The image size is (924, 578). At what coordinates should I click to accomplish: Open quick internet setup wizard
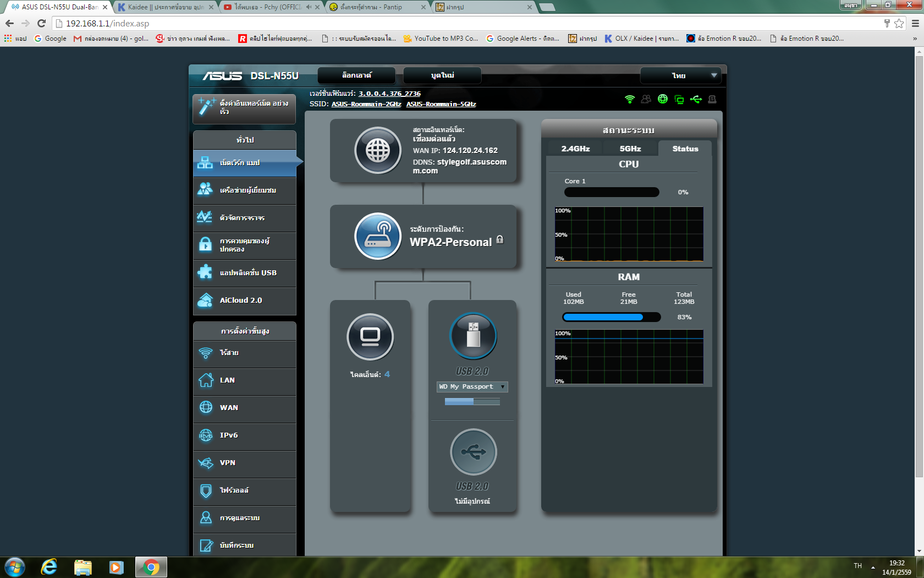tap(244, 108)
